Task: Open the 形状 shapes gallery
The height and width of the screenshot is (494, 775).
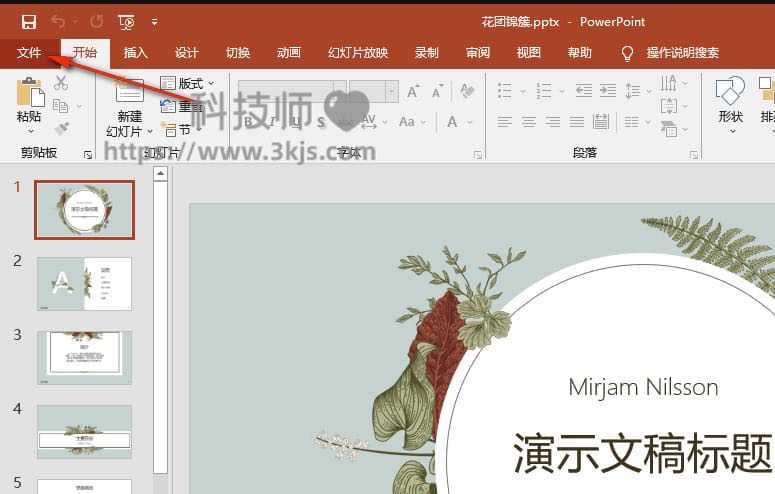Action: click(x=731, y=106)
